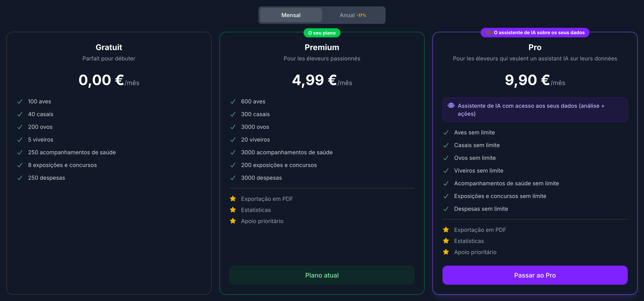Click '3000 despesas' feature text

click(x=261, y=178)
